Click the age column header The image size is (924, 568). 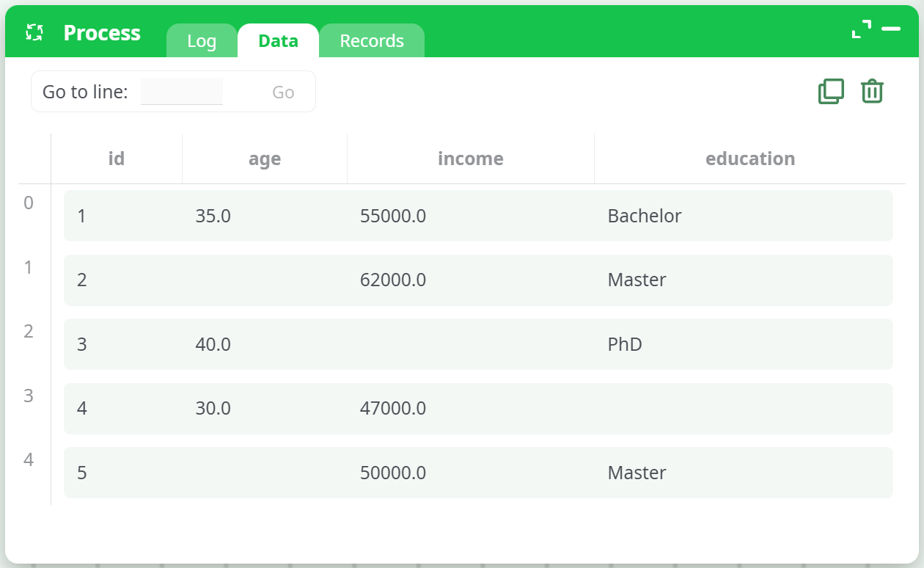(265, 159)
